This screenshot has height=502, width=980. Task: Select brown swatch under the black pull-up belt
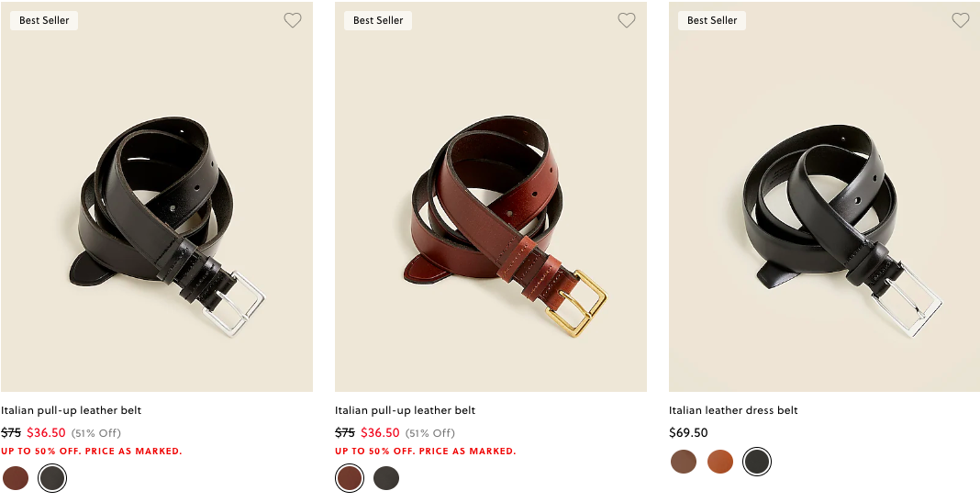coord(16,478)
